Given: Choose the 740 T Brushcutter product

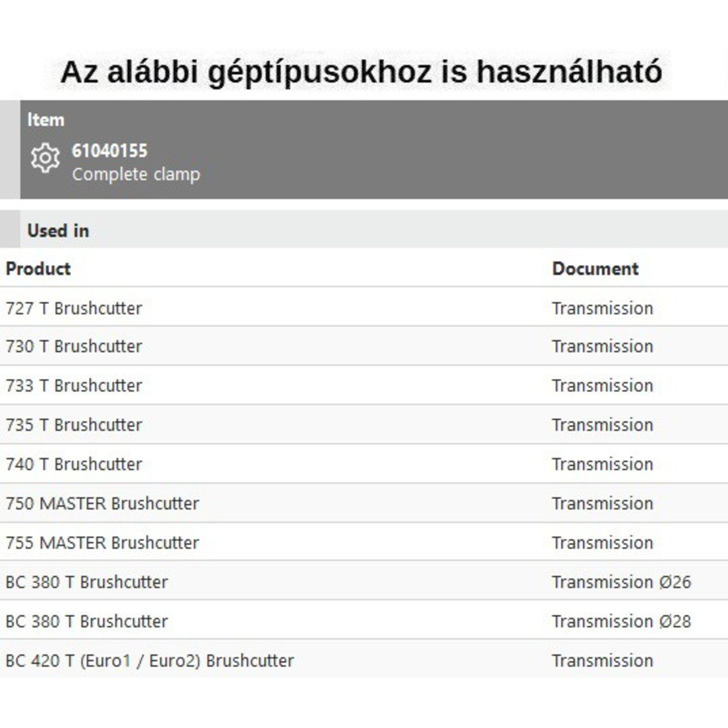Looking at the screenshot, I should tap(74, 464).
